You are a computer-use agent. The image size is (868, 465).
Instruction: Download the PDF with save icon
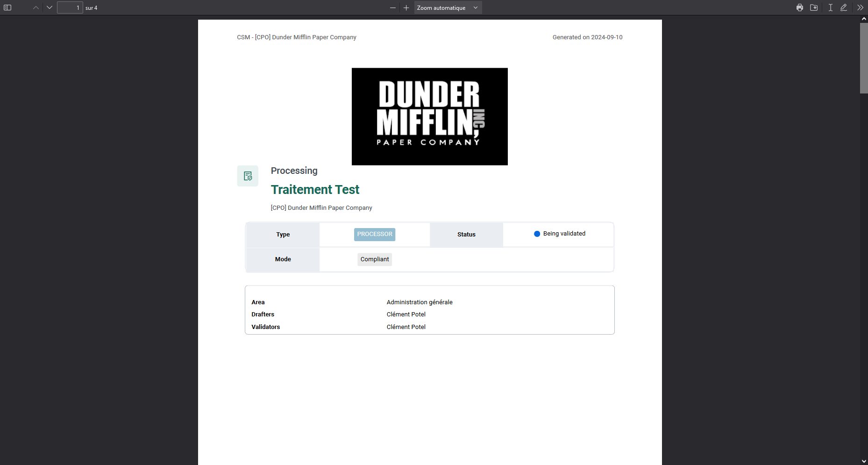[x=814, y=7]
